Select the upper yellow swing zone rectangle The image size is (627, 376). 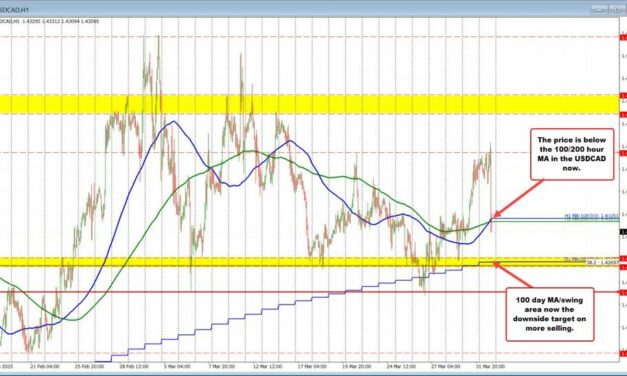pyautogui.click(x=310, y=104)
